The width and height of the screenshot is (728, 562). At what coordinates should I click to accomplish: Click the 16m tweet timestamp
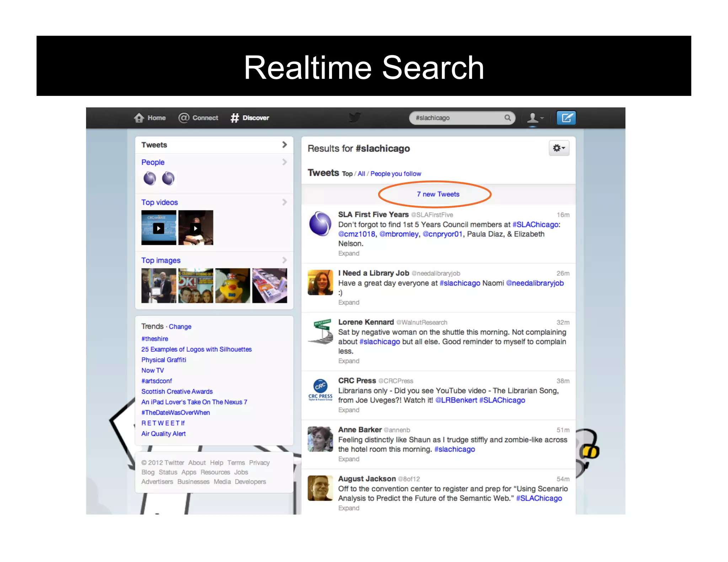point(563,215)
